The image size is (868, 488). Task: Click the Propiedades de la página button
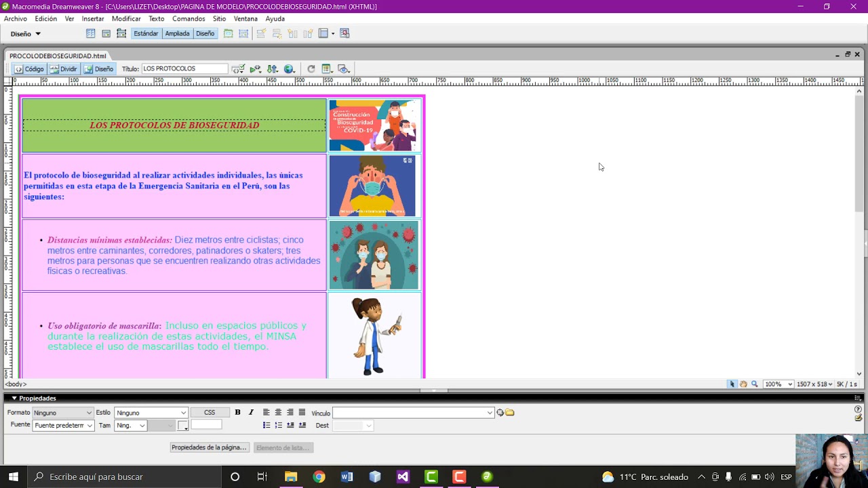click(x=209, y=447)
